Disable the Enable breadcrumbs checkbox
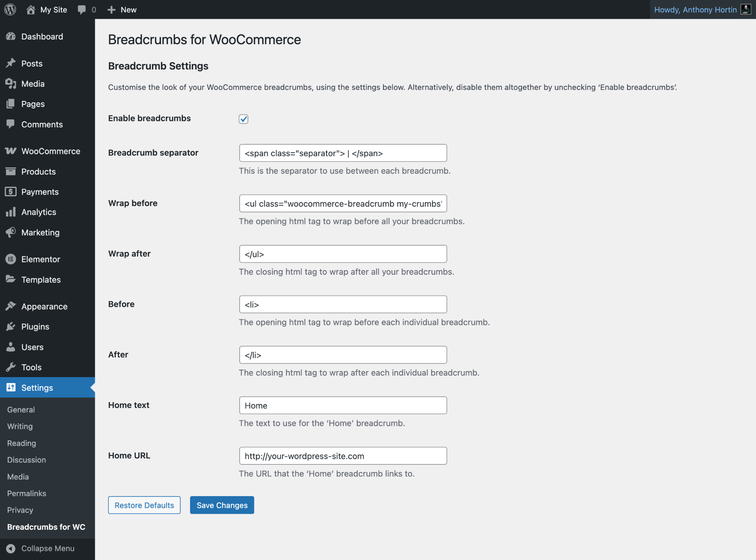 (x=243, y=119)
